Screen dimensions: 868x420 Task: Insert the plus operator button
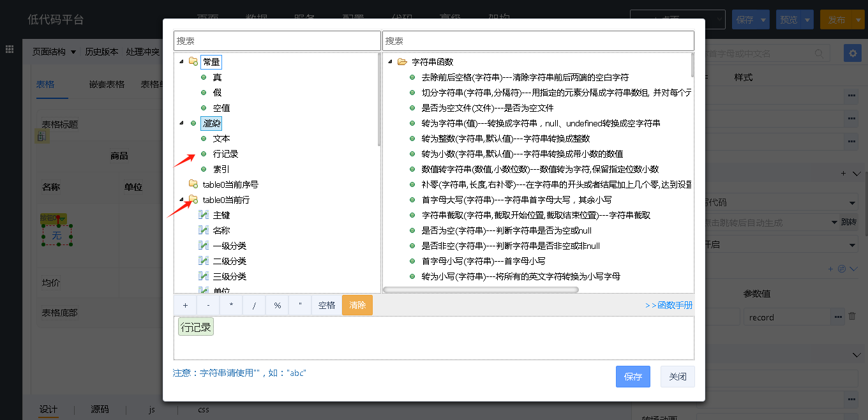click(185, 305)
